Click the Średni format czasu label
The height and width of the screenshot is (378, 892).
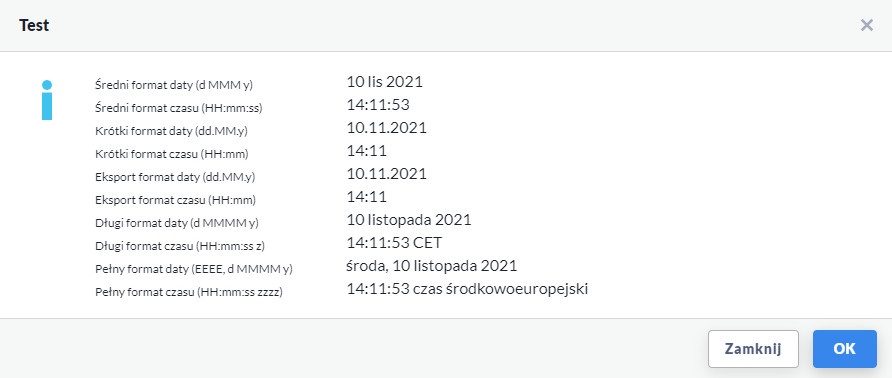[179, 108]
